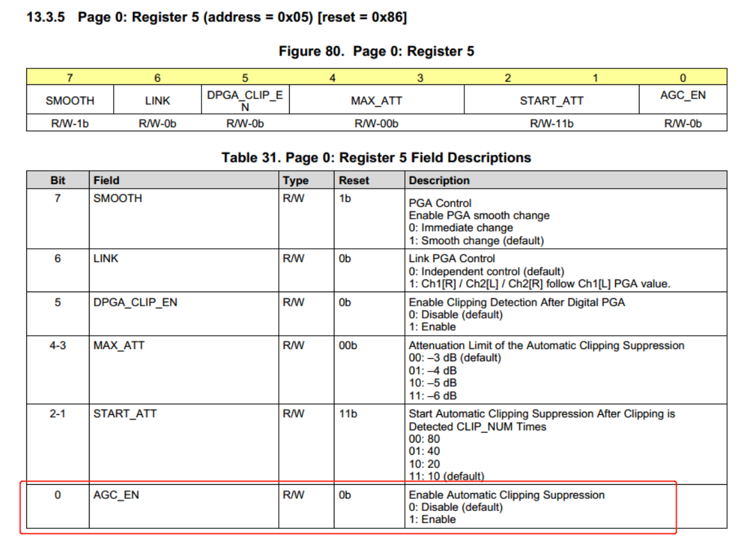
Task: Select 'Enable Automatic Clipping Suppression' text
Action: pos(507,495)
